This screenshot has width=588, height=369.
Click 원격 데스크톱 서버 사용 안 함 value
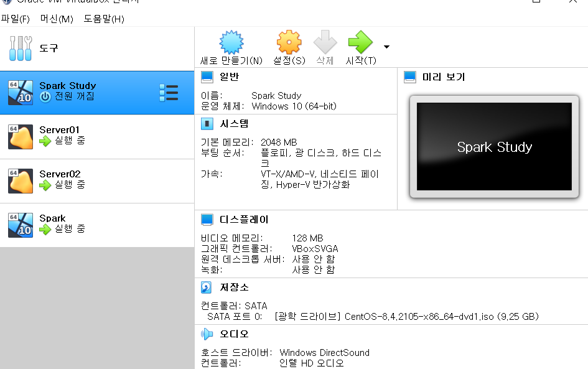click(x=314, y=259)
